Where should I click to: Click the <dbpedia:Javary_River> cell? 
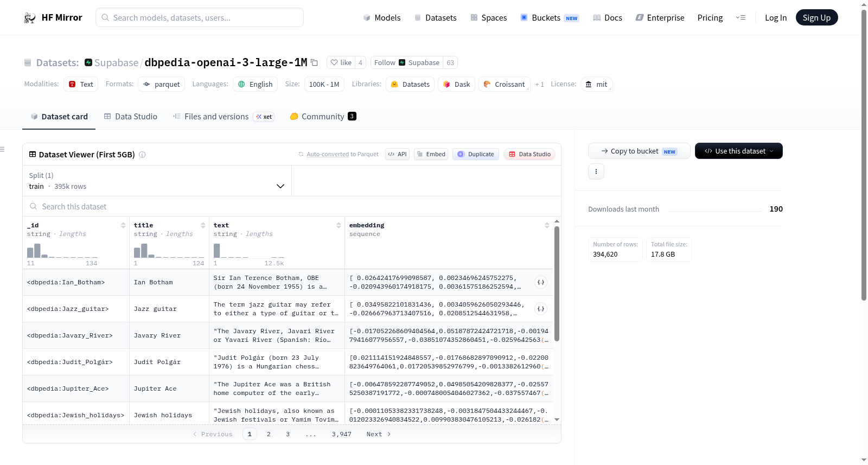[x=76, y=335]
